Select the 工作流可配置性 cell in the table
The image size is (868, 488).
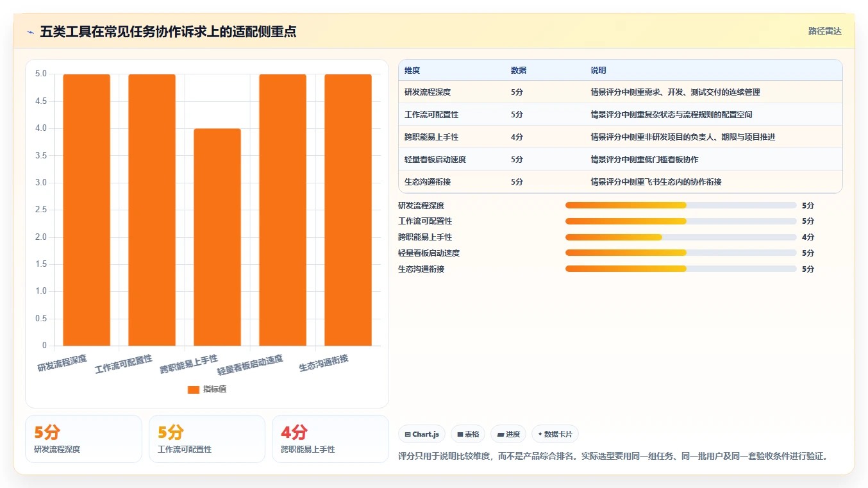point(431,115)
